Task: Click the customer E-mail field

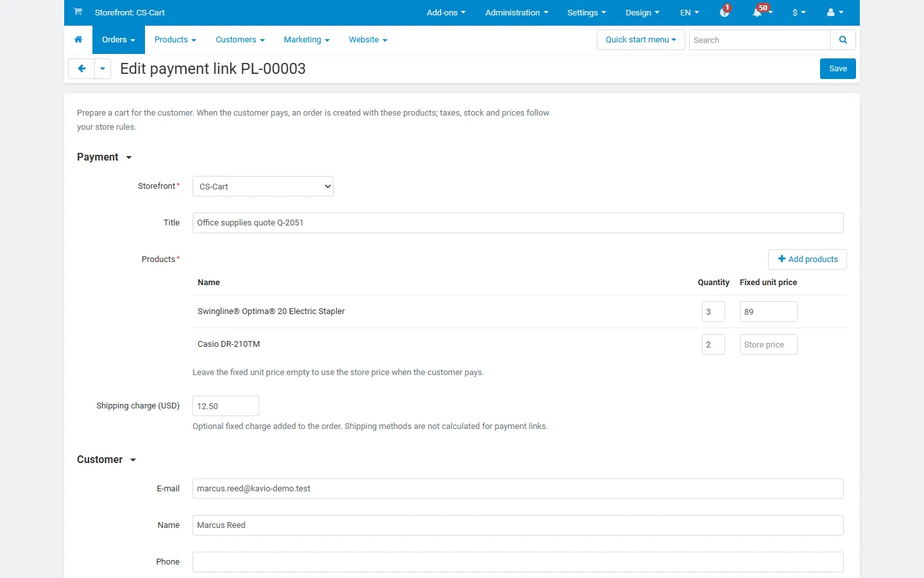Action: [518, 489]
